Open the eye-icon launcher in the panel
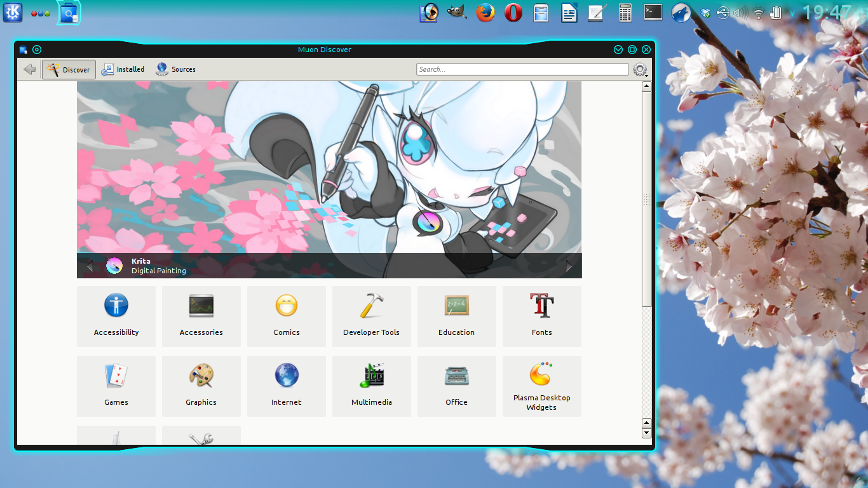 [430, 12]
